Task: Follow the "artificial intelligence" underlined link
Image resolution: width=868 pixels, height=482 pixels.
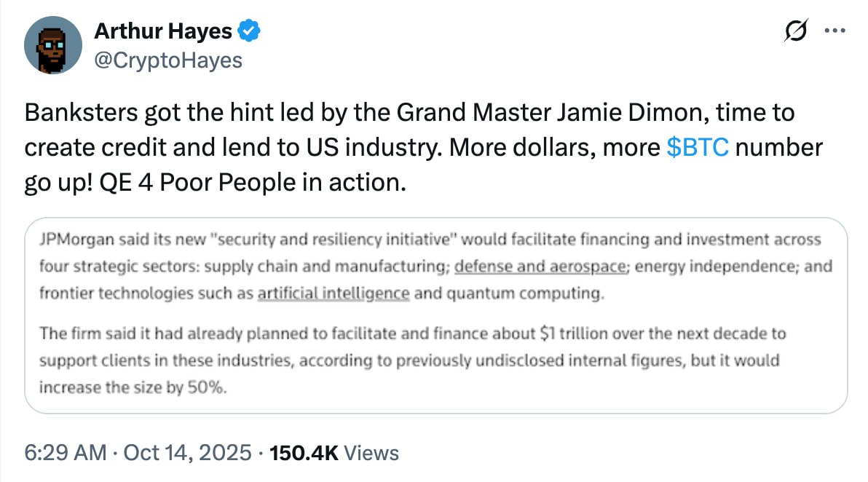Action: pos(334,293)
